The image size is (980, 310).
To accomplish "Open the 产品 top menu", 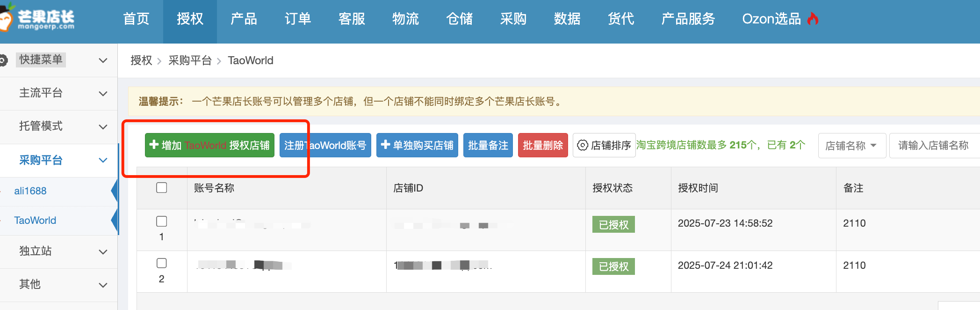I will (x=244, y=19).
